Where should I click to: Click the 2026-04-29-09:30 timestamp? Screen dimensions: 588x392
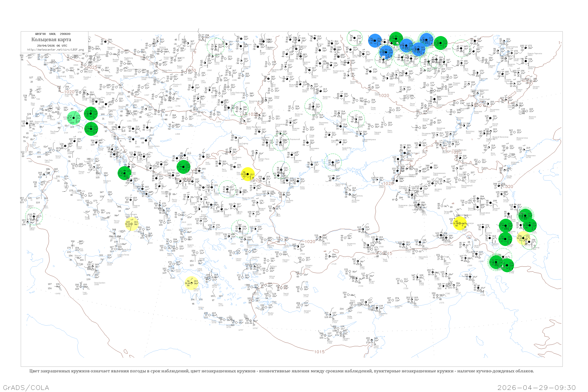point(536,387)
